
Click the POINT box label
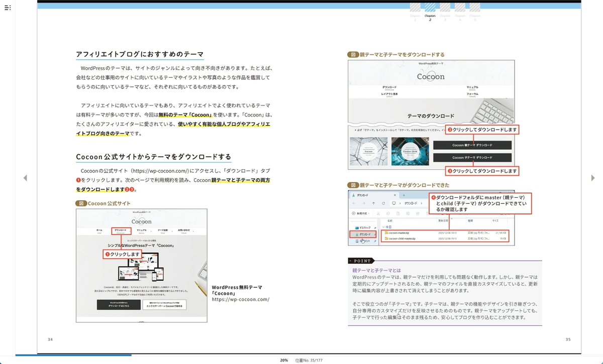(361, 261)
